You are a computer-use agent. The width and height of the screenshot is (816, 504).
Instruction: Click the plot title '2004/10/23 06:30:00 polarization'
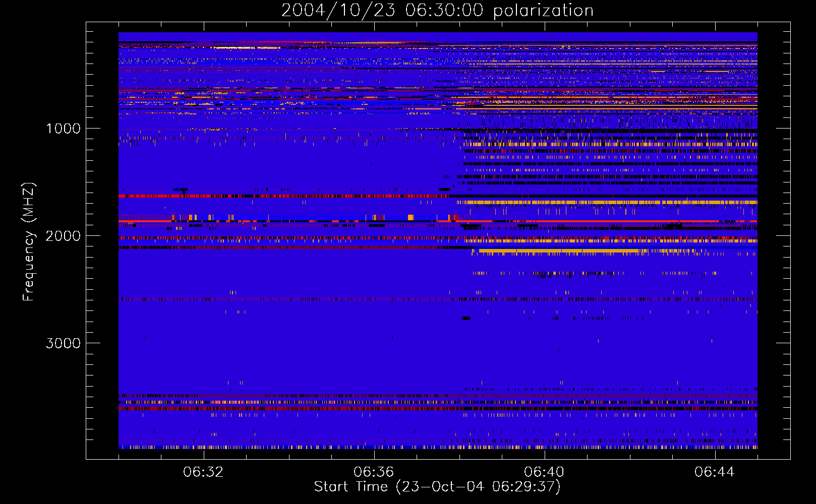coord(437,11)
